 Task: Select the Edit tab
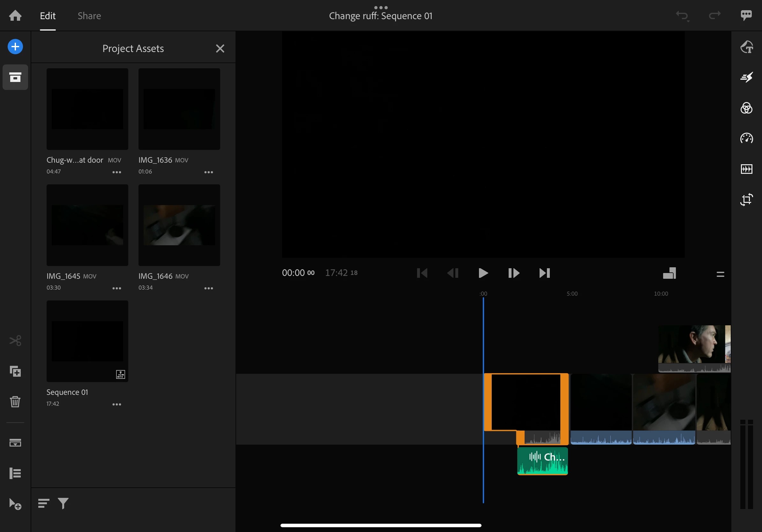(x=48, y=16)
